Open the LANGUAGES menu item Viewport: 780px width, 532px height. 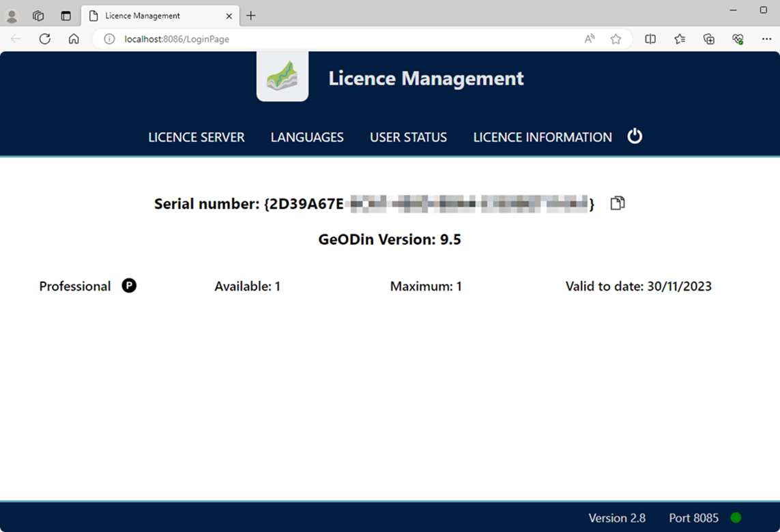point(307,137)
